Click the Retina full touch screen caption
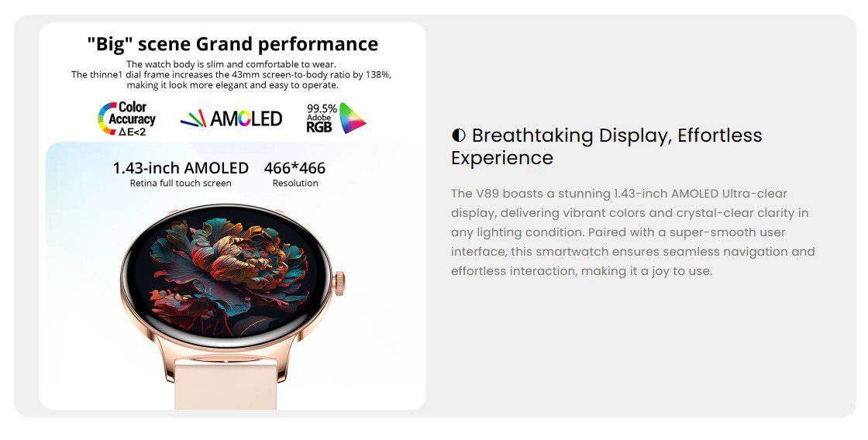This screenshot has width=868, height=440. tap(181, 183)
